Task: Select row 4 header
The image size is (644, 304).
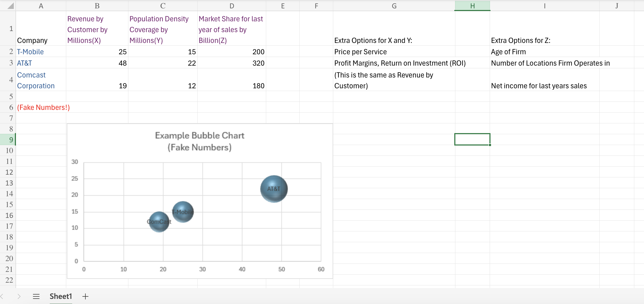Action: click(8, 80)
